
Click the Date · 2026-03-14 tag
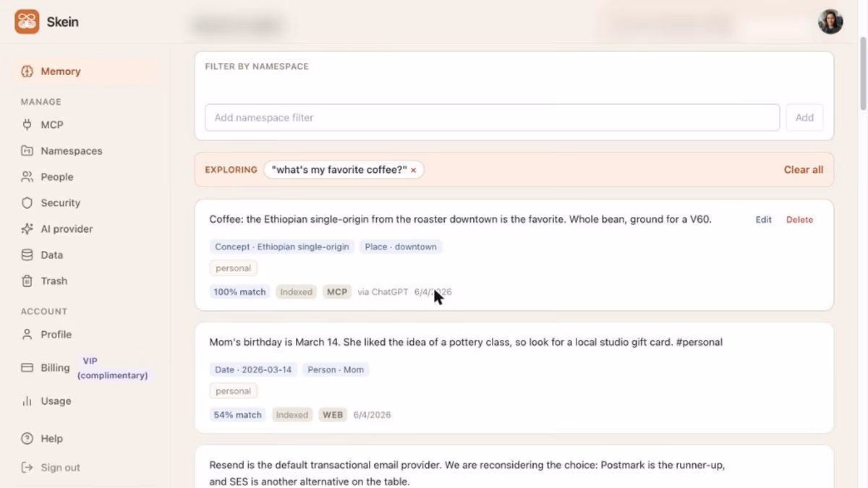pyautogui.click(x=253, y=369)
